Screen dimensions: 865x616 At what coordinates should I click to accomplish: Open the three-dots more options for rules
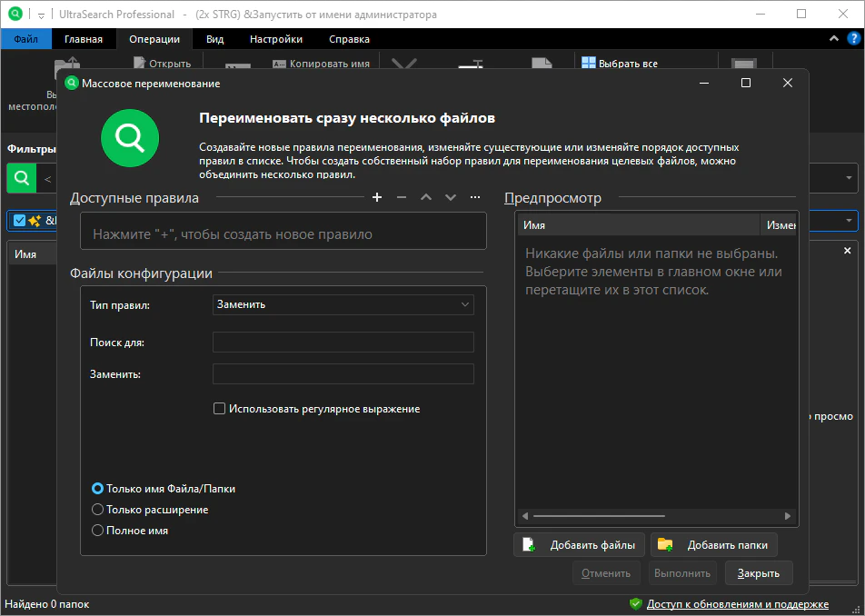(475, 197)
